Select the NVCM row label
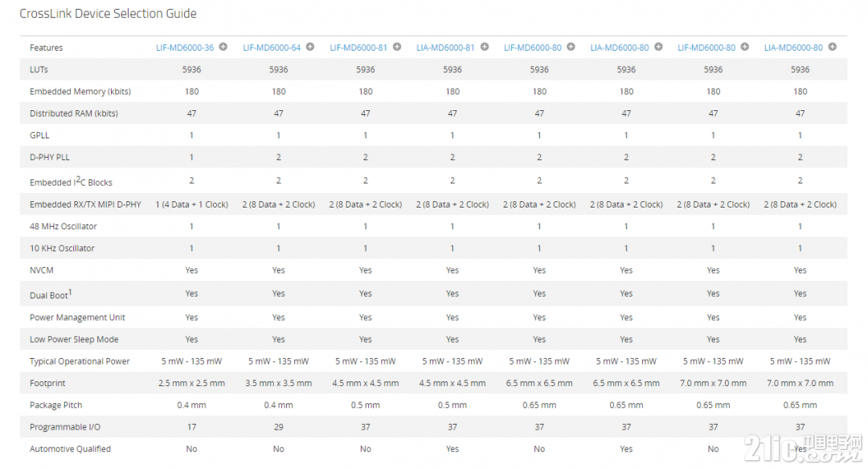The image size is (868, 469). [42, 270]
